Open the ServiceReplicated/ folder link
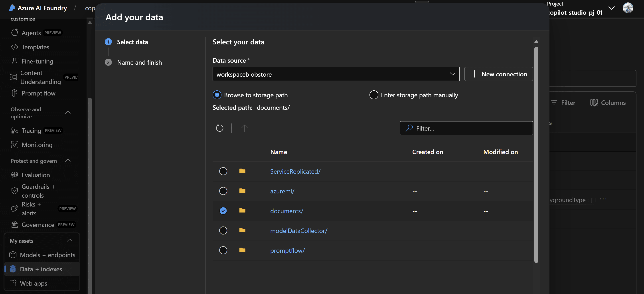 coord(295,171)
